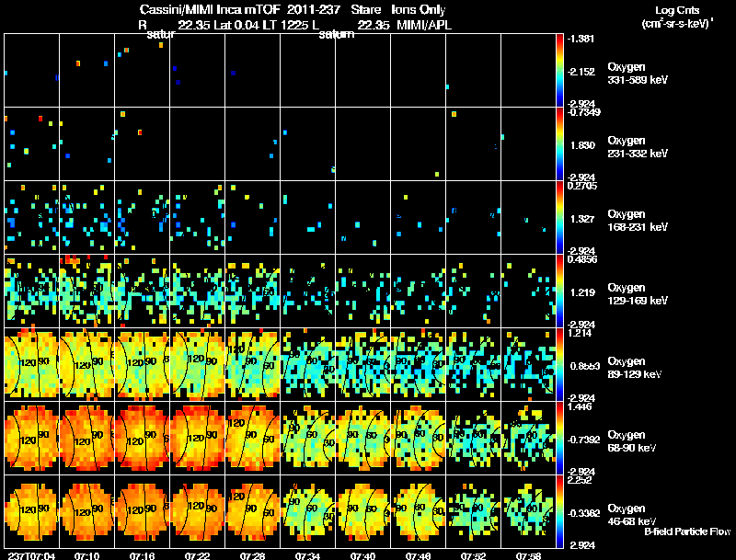Select the Oxygen 68-90 keV panel at 07:16

tap(143, 438)
